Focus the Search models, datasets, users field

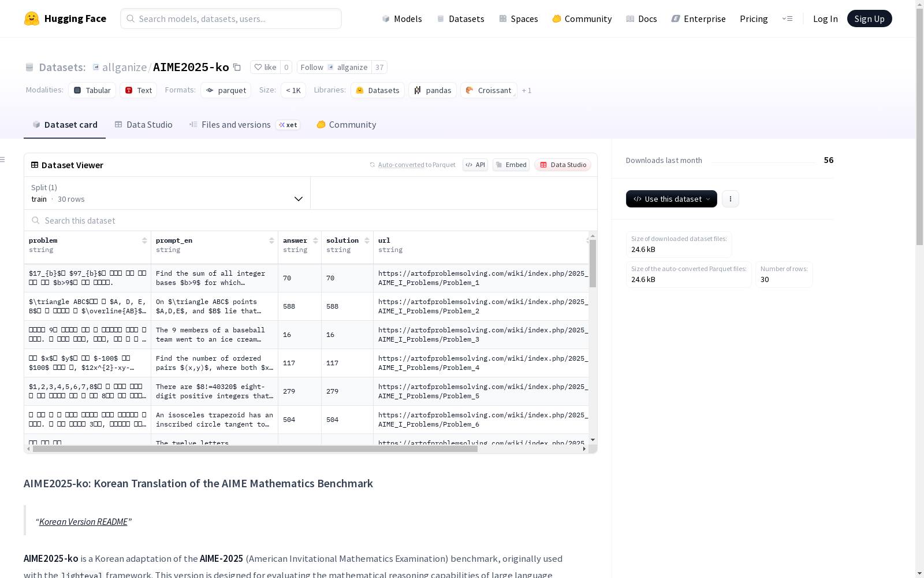pos(231,18)
